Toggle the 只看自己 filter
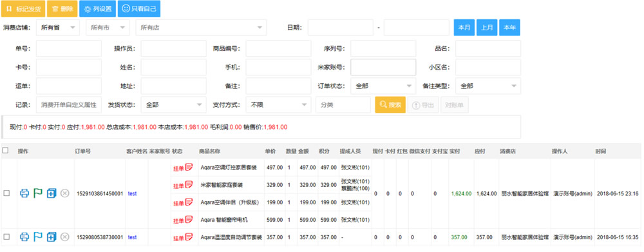The height and width of the screenshot is (252, 644). coord(139,8)
